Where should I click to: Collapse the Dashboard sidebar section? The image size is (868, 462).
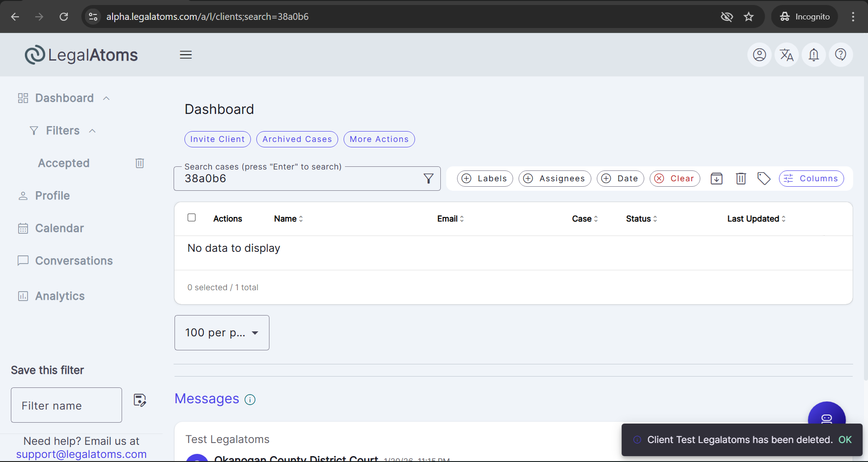point(107,98)
